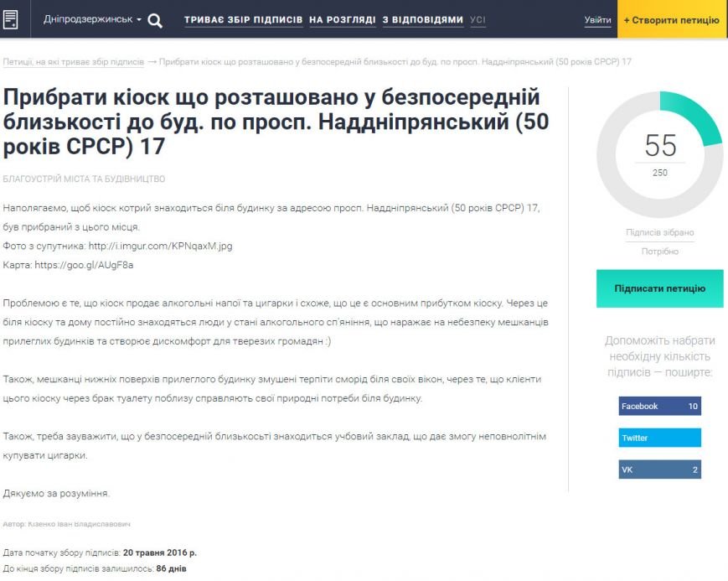Select the З відповідями tab
Viewport: 728px width, 581px height.
pos(423,20)
